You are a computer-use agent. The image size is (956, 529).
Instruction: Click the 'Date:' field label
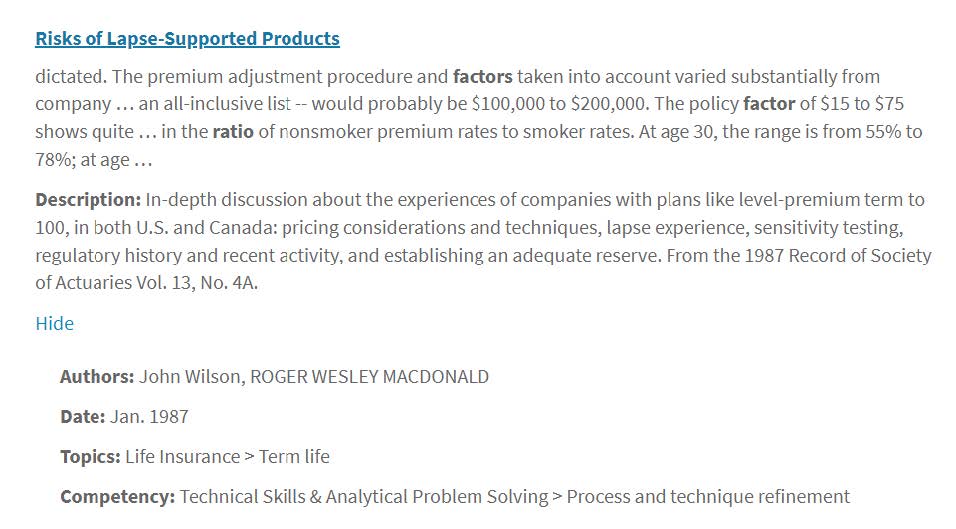[x=82, y=417]
